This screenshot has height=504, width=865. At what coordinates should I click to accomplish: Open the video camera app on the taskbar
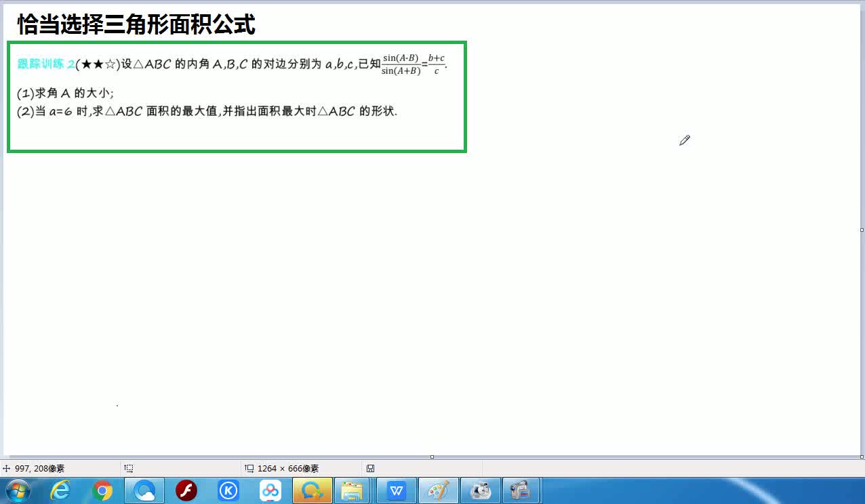pos(522,490)
